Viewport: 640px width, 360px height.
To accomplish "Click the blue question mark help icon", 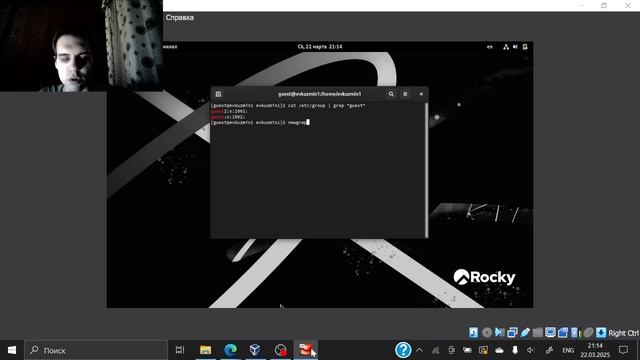I will click(403, 350).
